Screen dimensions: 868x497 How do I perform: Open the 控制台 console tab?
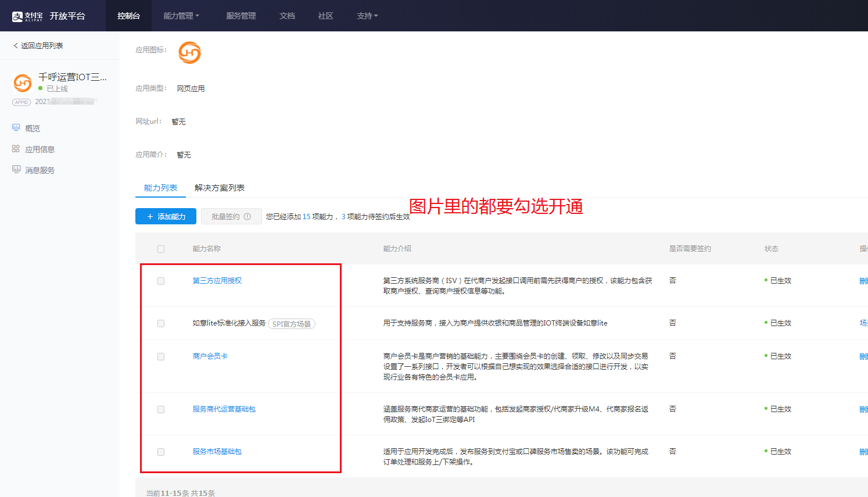(128, 16)
